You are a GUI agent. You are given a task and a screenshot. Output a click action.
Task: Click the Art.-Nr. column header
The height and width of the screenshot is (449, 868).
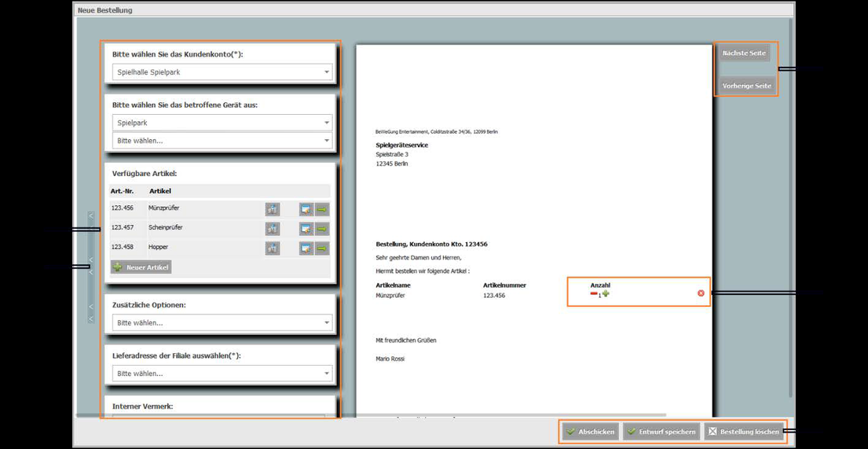click(x=121, y=191)
